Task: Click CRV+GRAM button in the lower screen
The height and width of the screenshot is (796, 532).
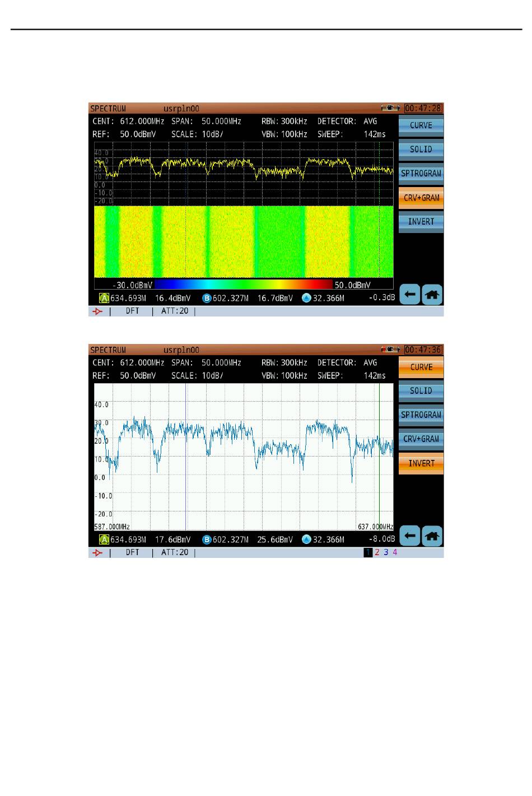Action: tap(421, 439)
